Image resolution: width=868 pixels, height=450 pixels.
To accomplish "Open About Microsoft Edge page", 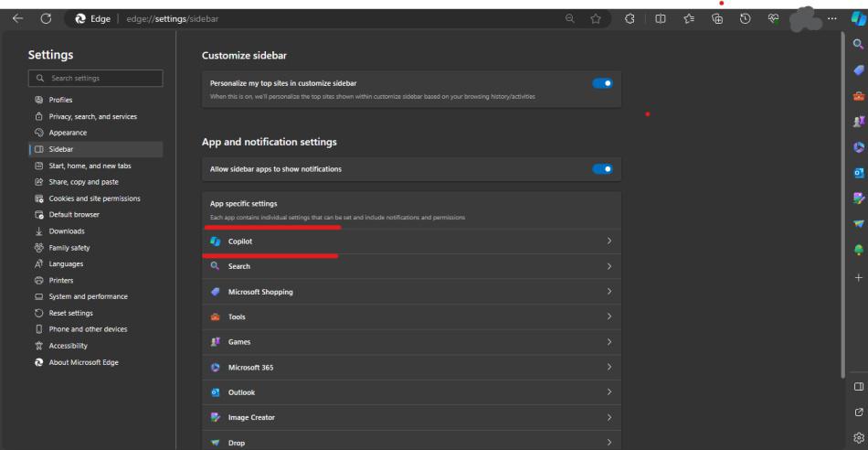I will tap(84, 361).
